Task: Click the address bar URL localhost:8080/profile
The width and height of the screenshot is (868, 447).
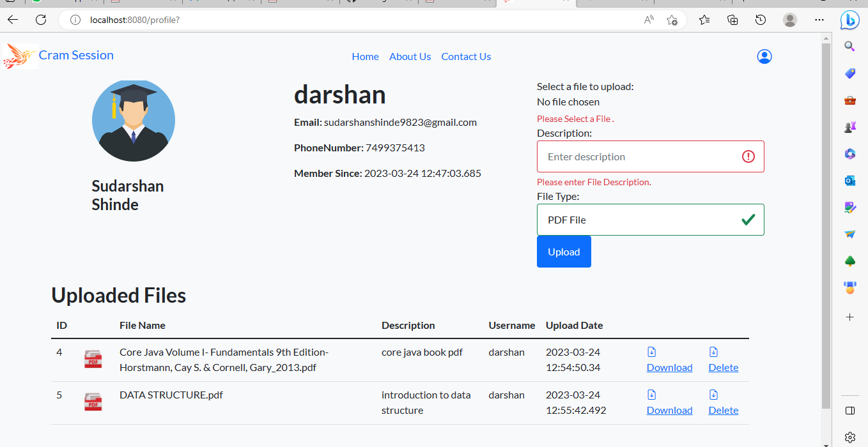Action: pyautogui.click(x=135, y=20)
